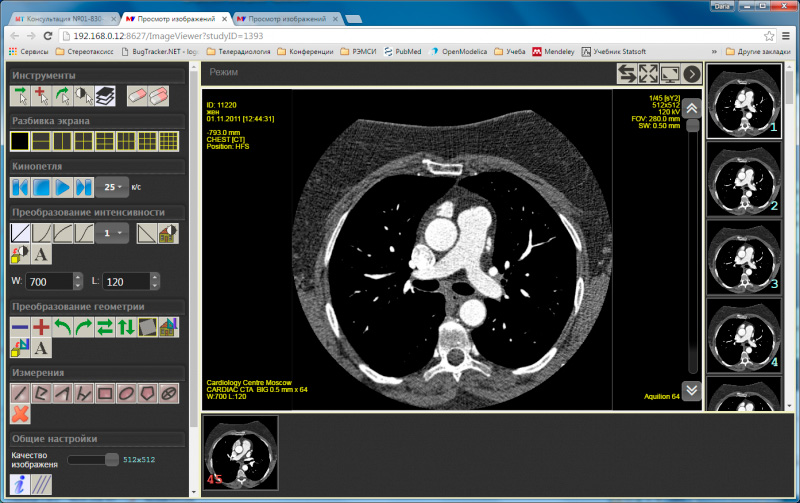Screen dimensions: 800x503
Task: Jump to first frame in cine loop
Action: pos(20,187)
